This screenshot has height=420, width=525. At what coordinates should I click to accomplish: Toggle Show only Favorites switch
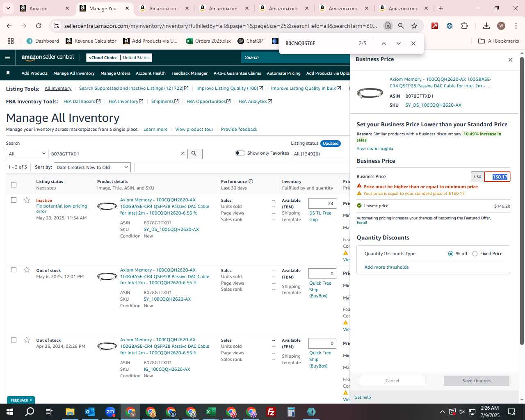tap(240, 153)
